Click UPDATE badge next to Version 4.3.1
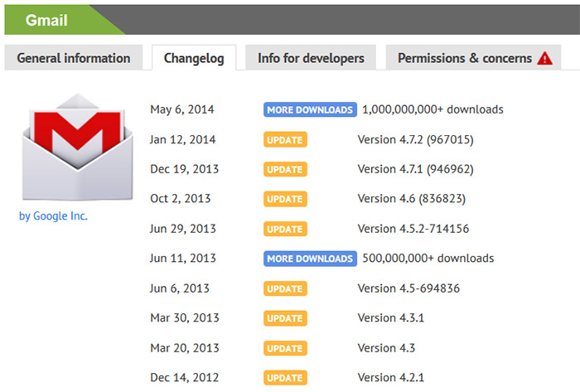The image size is (580, 392). pos(285,318)
